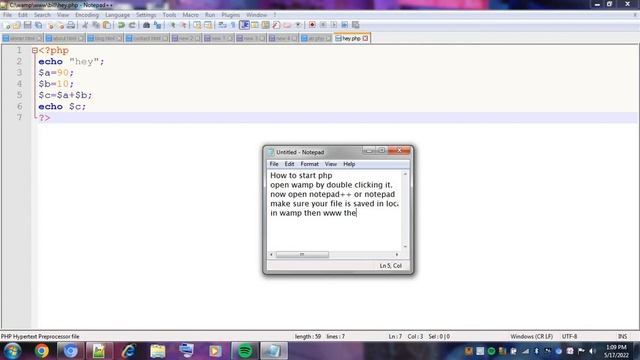Open Folder as Workspace toolbar icon
640x360 pixels.
(287, 25)
